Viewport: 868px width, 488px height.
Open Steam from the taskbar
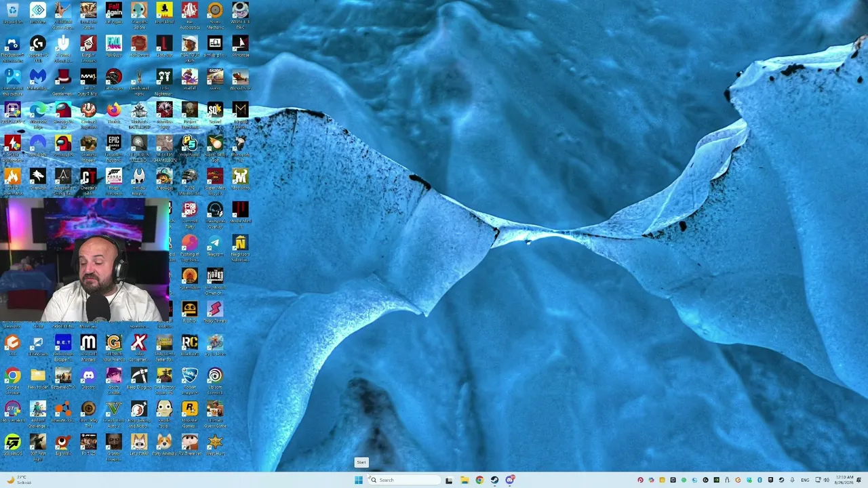tap(494, 480)
